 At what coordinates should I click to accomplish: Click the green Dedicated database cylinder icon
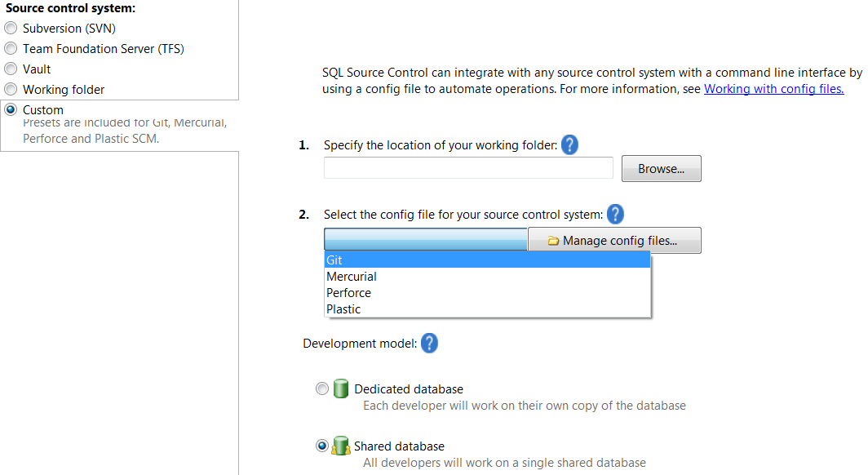(x=341, y=388)
